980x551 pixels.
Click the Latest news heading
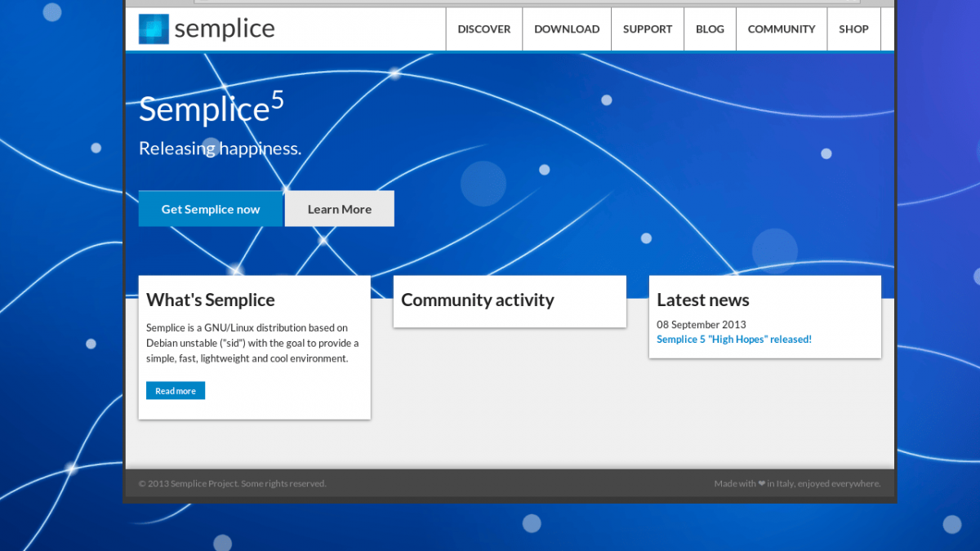pyautogui.click(x=703, y=300)
